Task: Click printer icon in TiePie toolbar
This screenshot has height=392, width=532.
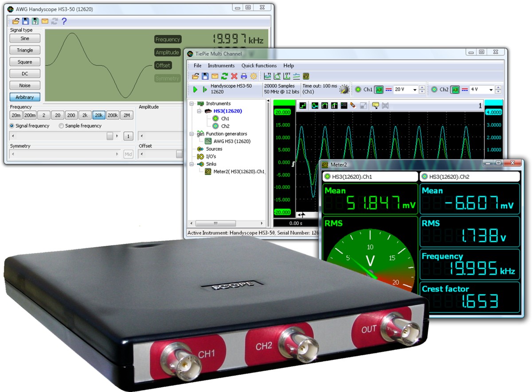Action: 244,76
